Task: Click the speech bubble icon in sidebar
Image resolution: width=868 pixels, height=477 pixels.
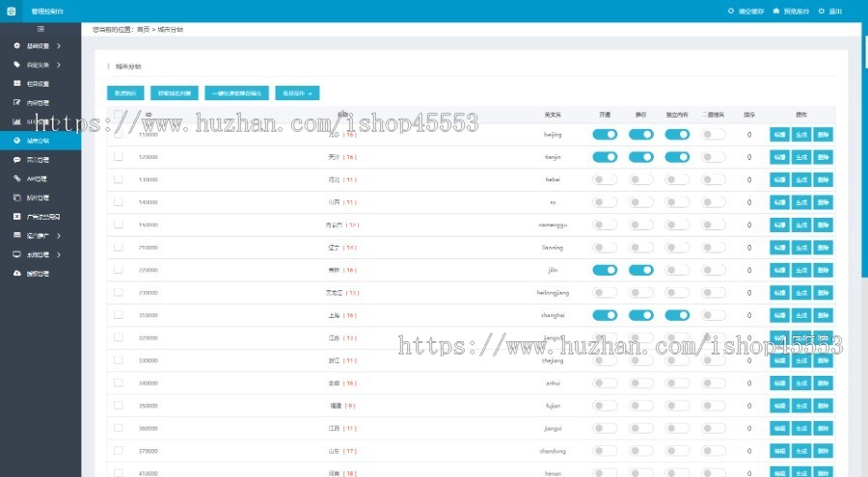Action: (x=16, y=159)
